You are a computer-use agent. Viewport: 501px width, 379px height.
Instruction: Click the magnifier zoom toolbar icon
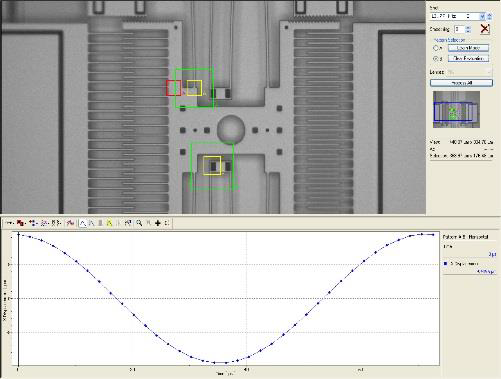click(x=139, y=223)
